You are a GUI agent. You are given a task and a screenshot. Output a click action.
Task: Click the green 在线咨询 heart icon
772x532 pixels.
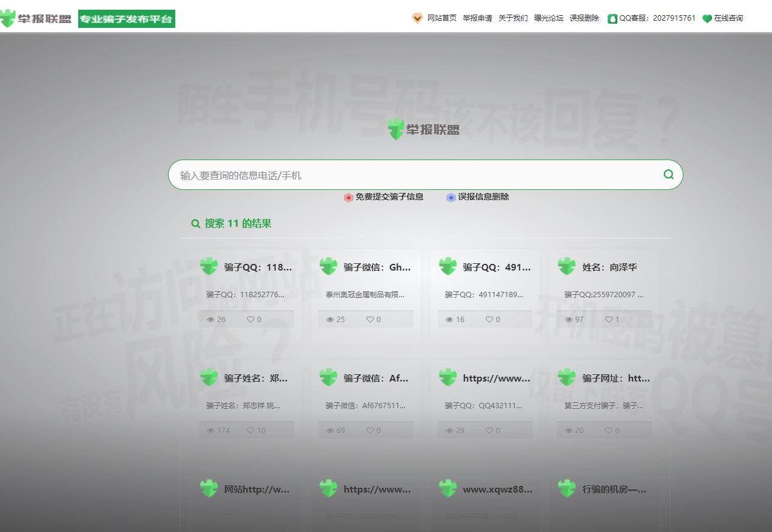[707, 19]
